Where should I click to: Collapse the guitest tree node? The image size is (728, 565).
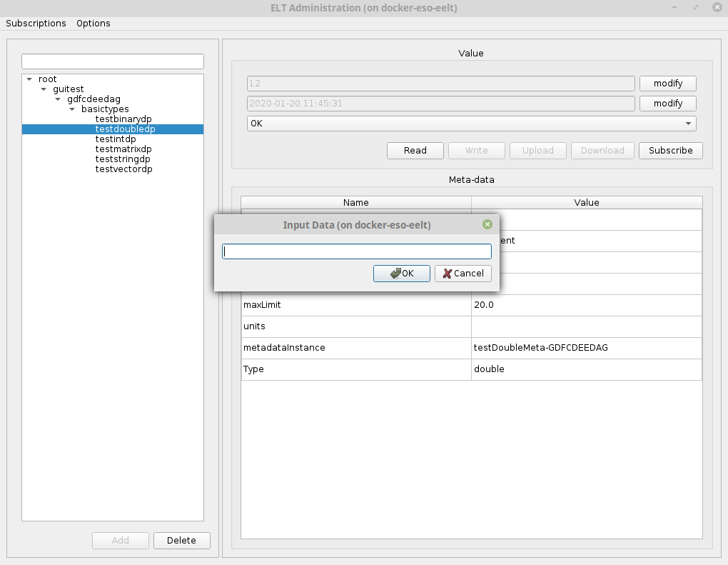pos(44,89)
